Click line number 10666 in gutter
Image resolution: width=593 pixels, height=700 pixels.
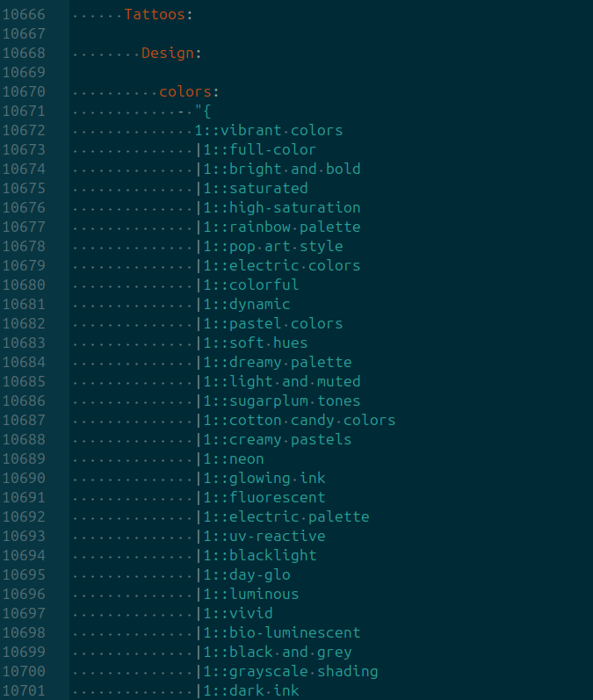[x=24, y=15]
